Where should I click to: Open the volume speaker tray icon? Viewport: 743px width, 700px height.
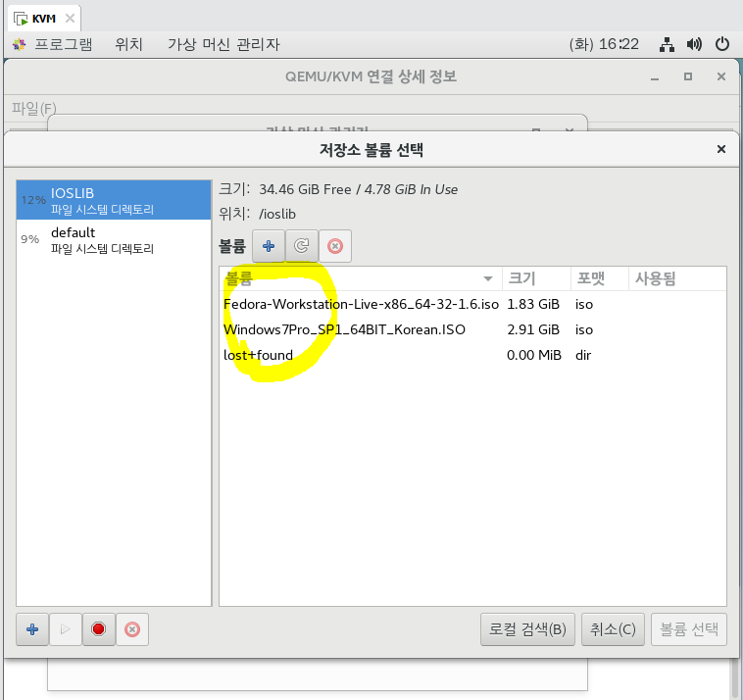click(x=694, y=44)
